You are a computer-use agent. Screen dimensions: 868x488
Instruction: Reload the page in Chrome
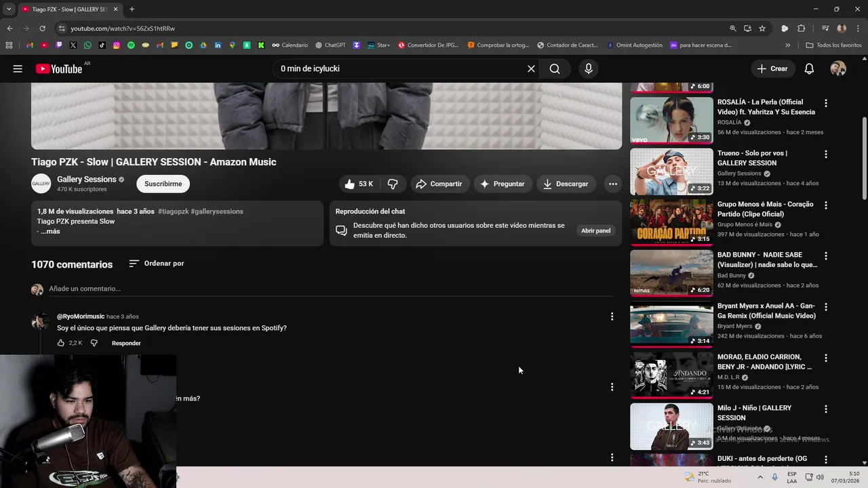click(42, 28)
